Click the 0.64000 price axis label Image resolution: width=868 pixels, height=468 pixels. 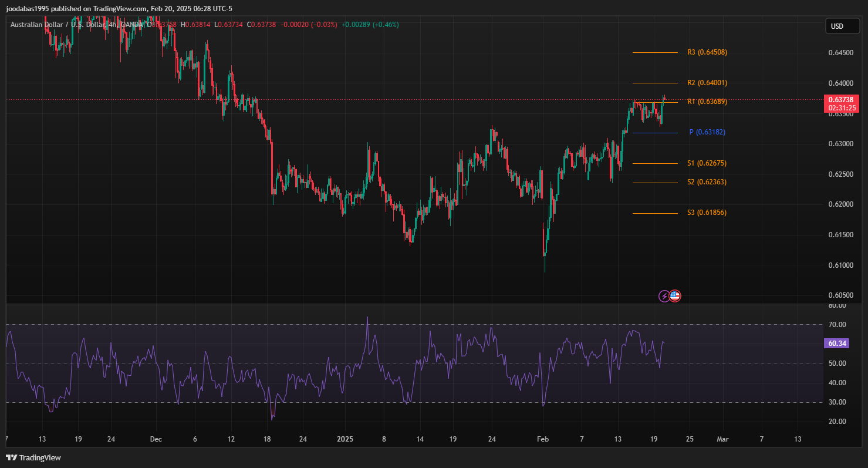point(840,83)
